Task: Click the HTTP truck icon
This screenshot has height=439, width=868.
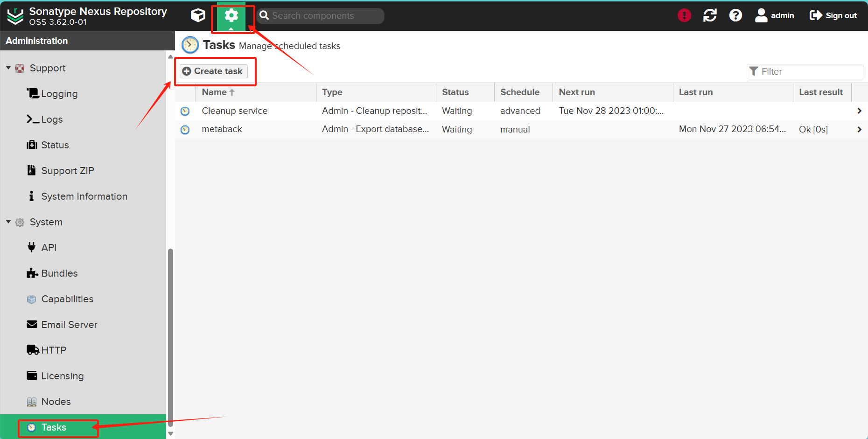Action: coord(33,350)
